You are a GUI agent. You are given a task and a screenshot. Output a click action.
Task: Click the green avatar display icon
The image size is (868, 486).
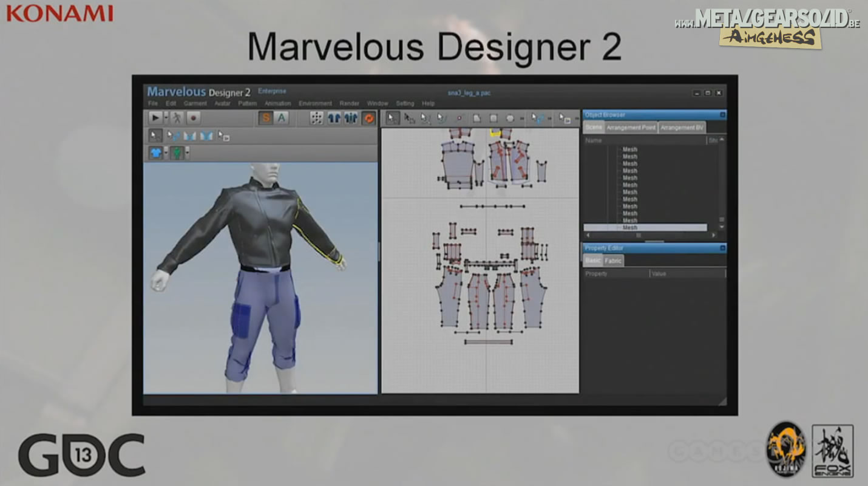point(177,152)
